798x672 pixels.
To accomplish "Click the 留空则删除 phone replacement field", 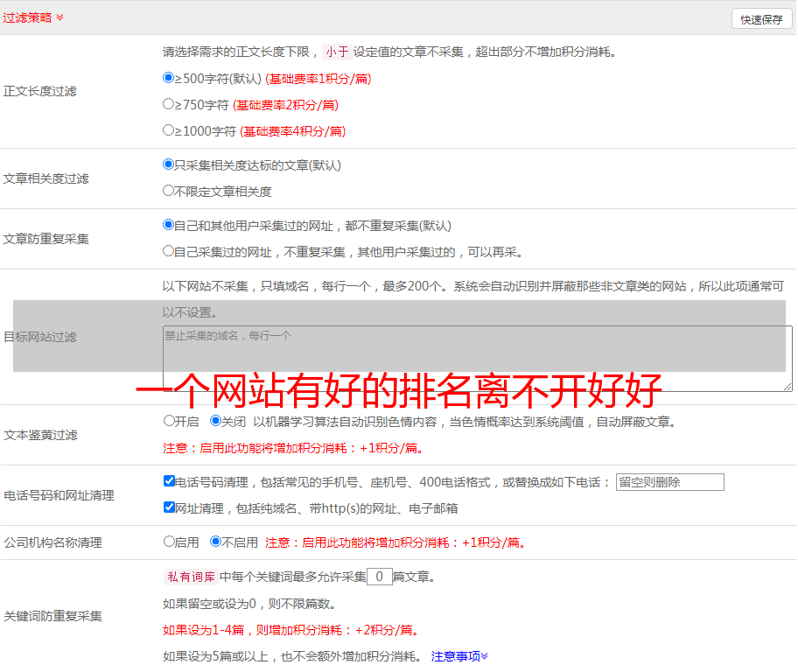I will [669, 482].
